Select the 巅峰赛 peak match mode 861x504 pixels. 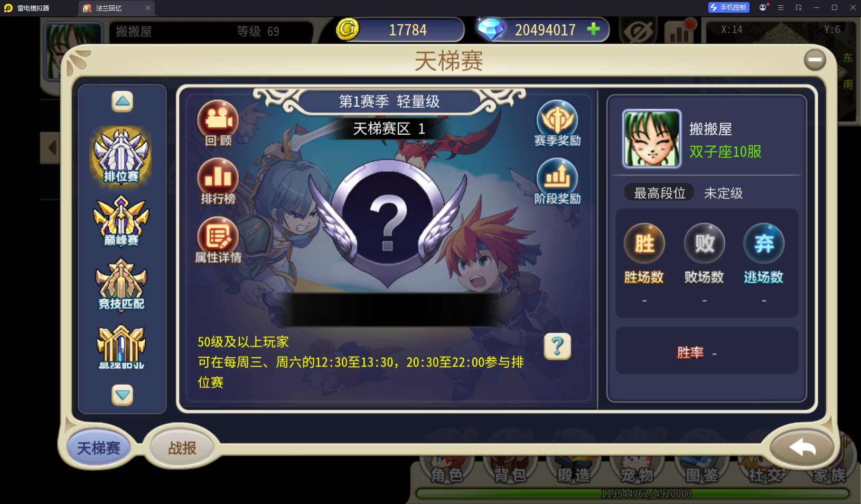(x=121, y=221)
